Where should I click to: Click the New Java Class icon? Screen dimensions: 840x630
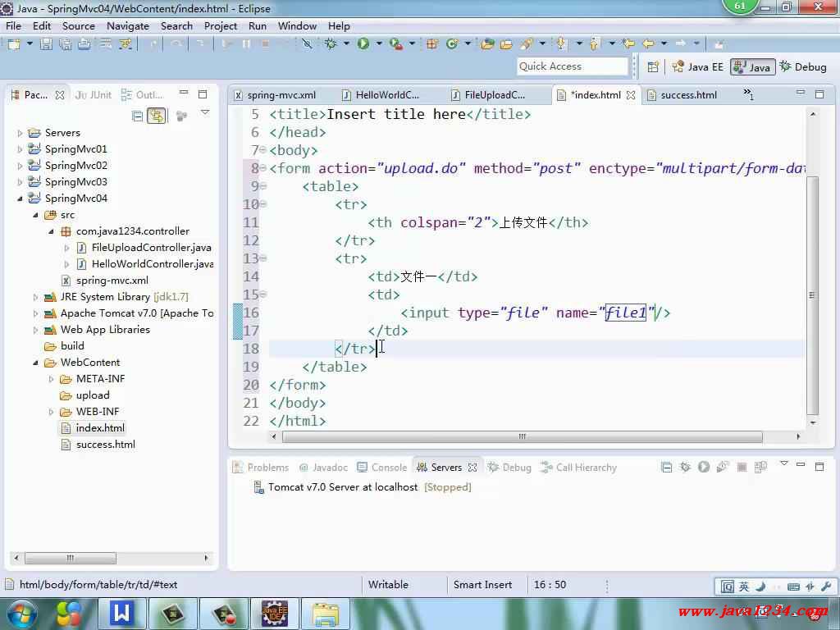(x=452, y=44)
